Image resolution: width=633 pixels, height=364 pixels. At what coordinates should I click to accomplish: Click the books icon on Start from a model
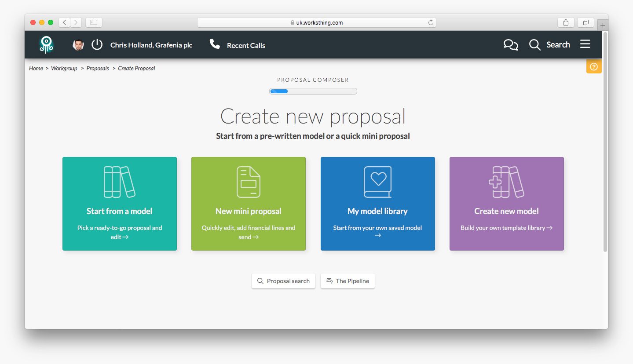tap(119, 182)
